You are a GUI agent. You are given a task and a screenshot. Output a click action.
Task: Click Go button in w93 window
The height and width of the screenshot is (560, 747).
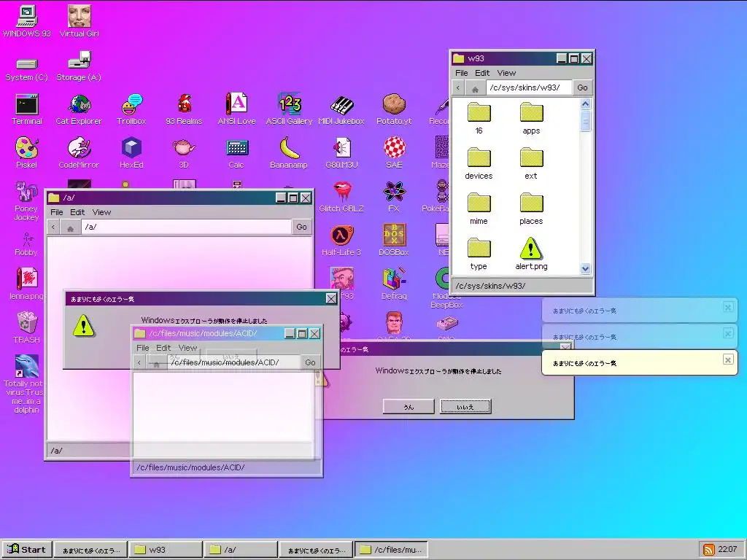click(582, 87)
